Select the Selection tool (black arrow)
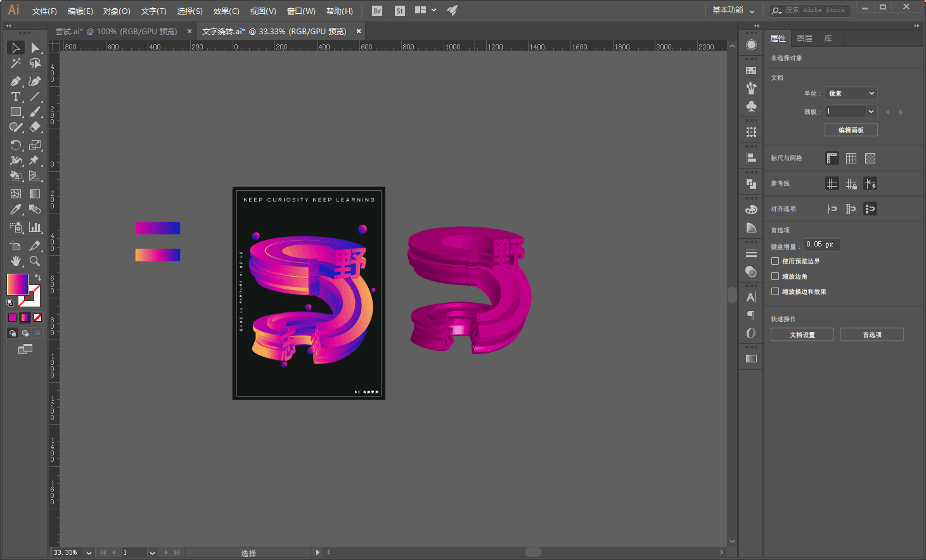This screenshot has height=560, width=926. tap(16, 48)
